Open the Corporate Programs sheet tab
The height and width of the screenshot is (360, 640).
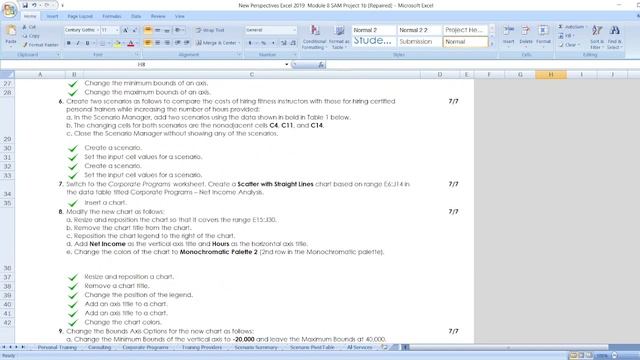145,347
